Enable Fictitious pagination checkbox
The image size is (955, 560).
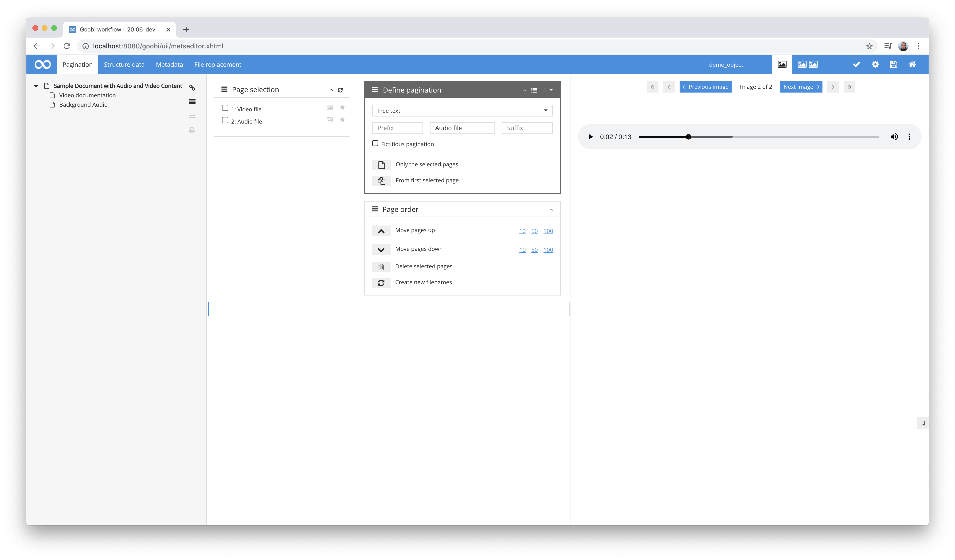(x=375, y=143)
